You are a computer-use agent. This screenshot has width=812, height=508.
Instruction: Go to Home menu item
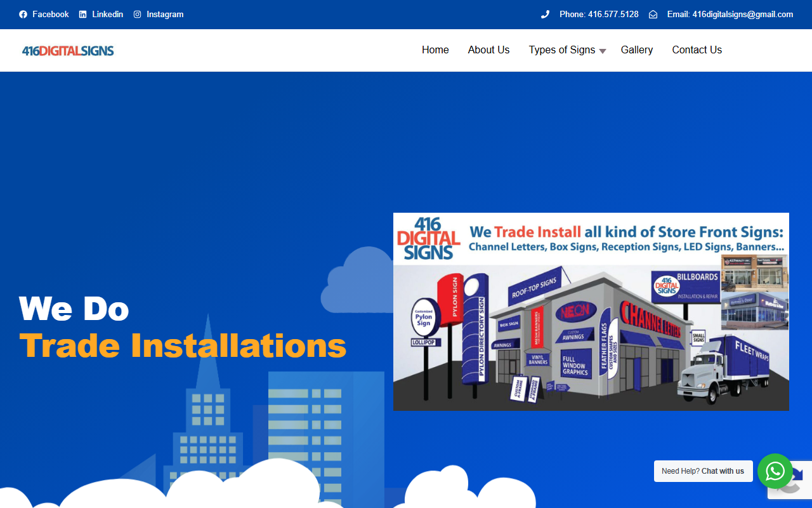click(435, 50)
